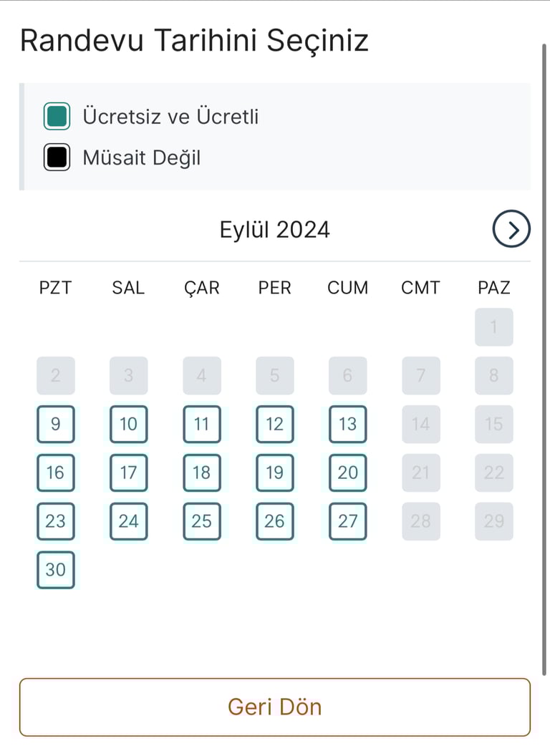Screen dimensions: 550x756
Task: Pick date 20 on the calendar
Action: (348, 472)
